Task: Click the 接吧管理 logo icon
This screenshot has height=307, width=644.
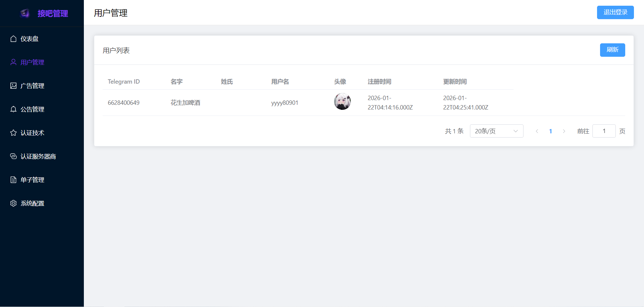Action: pos(25,13)
